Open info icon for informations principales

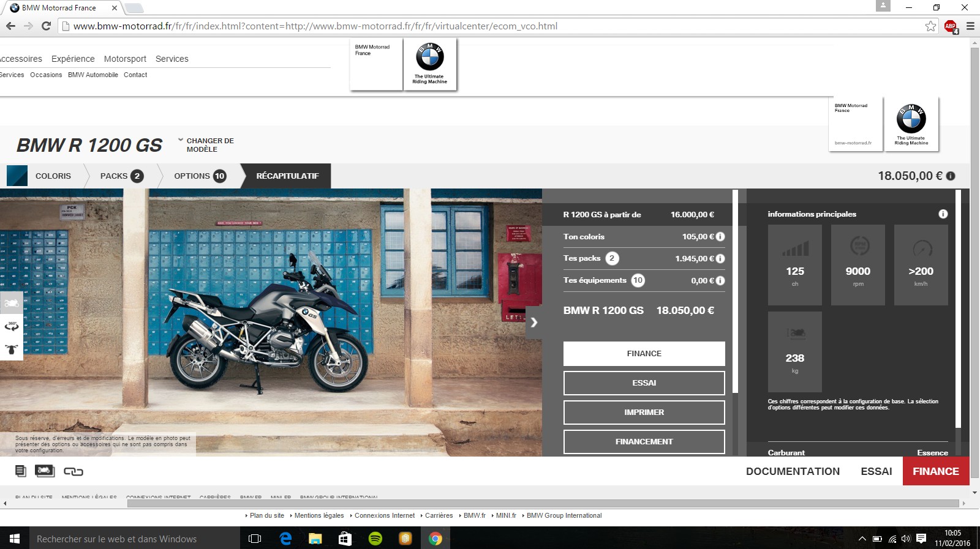pos(943,214)
